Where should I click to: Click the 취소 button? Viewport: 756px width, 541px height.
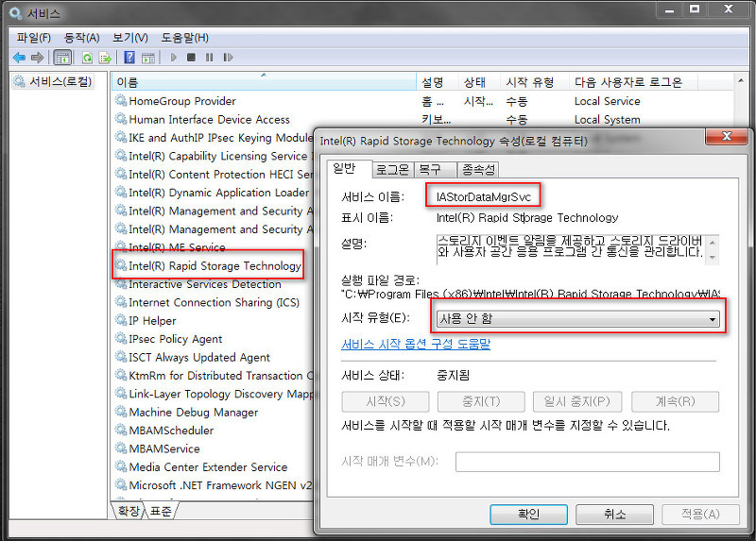(x=615, y=514)
